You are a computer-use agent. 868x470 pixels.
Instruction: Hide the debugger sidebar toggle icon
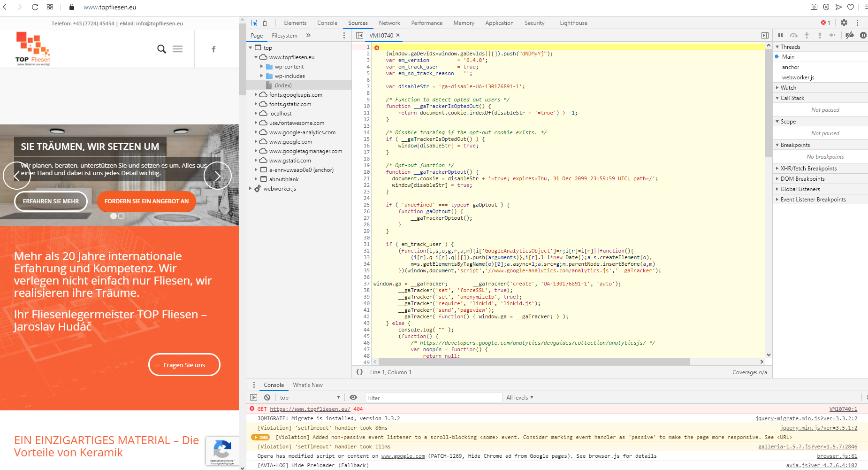click(765, 35)
